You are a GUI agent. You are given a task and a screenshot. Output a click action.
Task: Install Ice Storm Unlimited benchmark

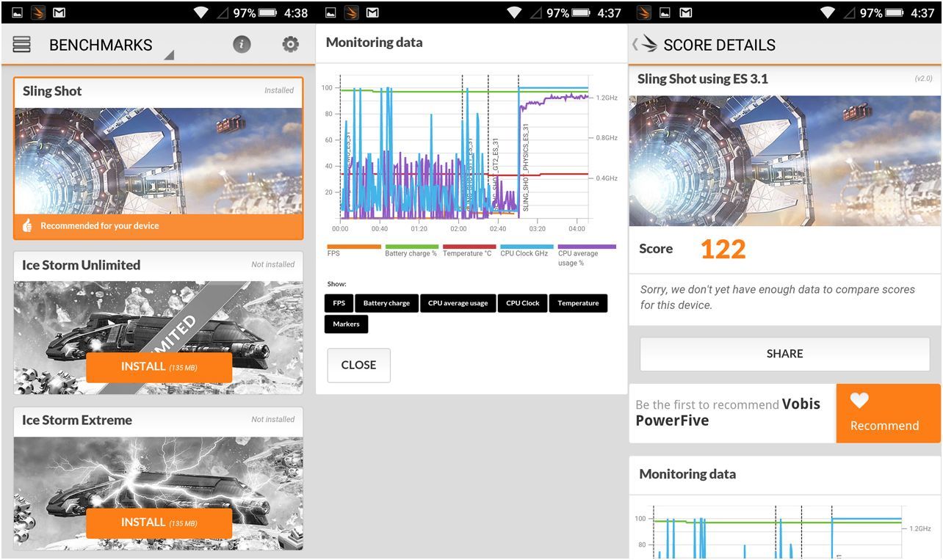coord(159,367)
